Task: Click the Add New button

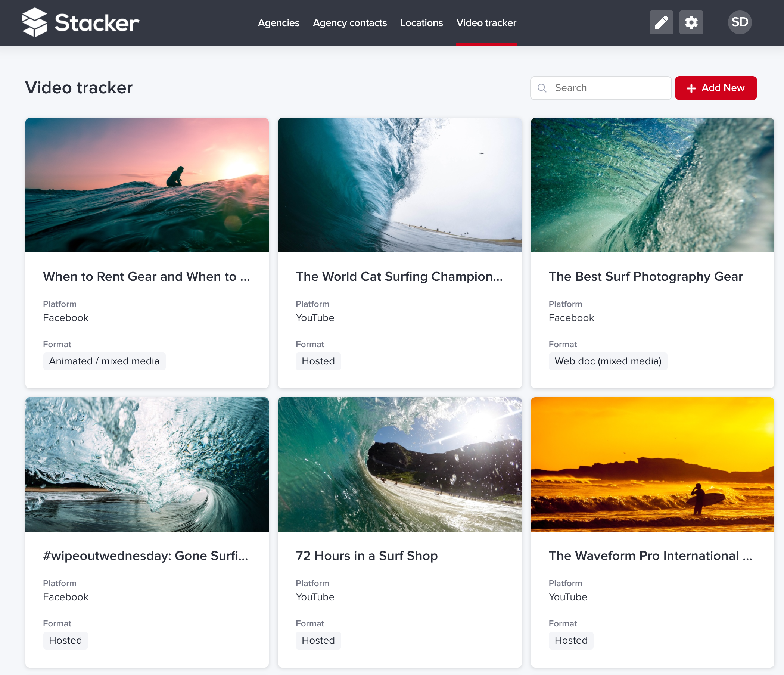Action: tap(716, 88)
